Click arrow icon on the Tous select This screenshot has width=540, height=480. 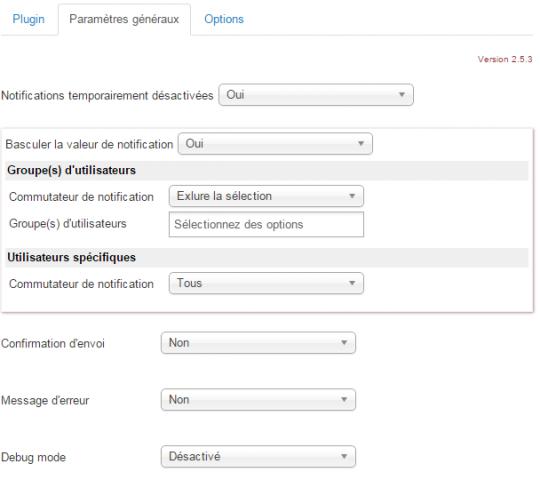click(352, 283)
